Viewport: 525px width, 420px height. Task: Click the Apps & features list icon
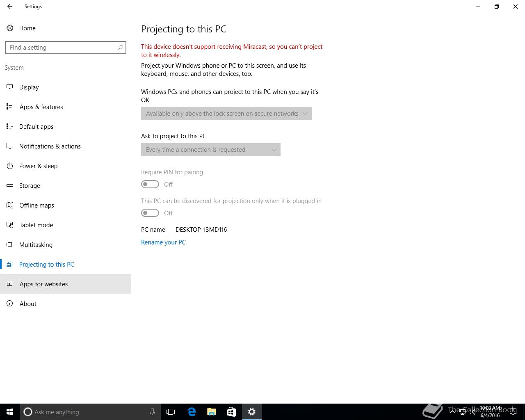pos(10,107)
